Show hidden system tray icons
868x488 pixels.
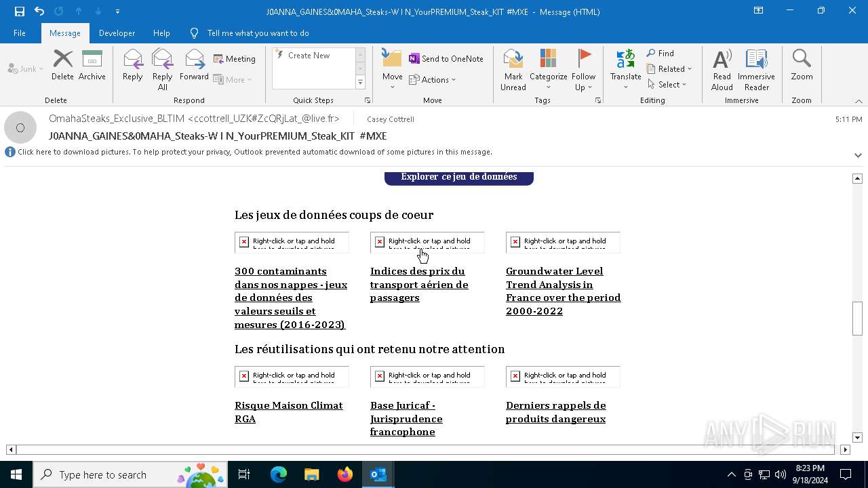point(731,474)
